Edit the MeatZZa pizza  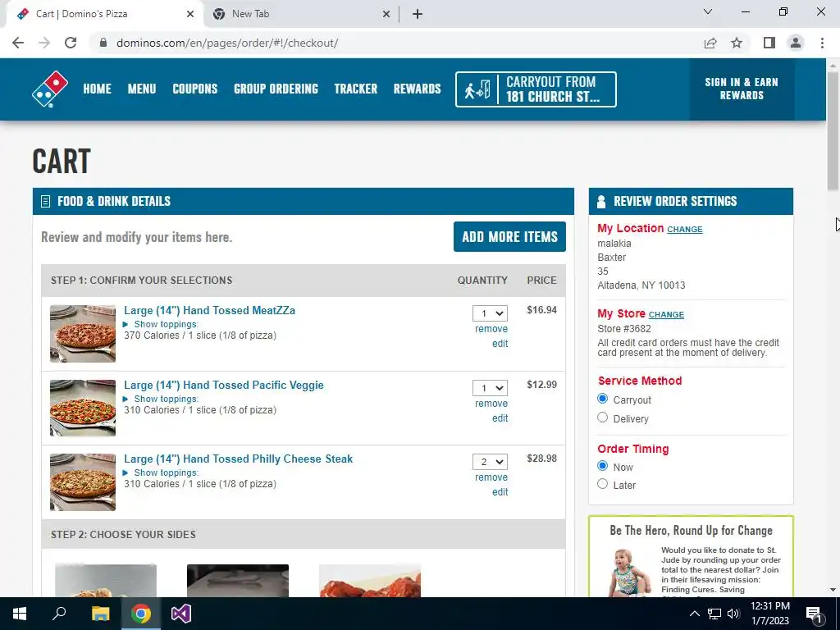500,344
